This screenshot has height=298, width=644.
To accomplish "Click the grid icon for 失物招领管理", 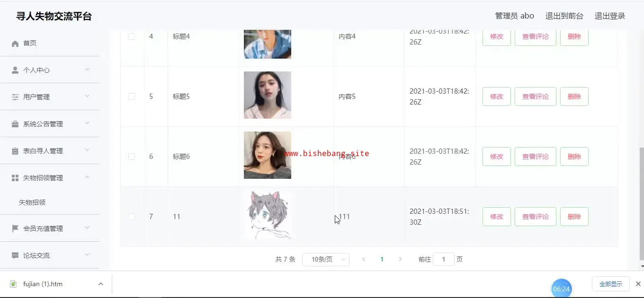I will (x=15, y=178).
